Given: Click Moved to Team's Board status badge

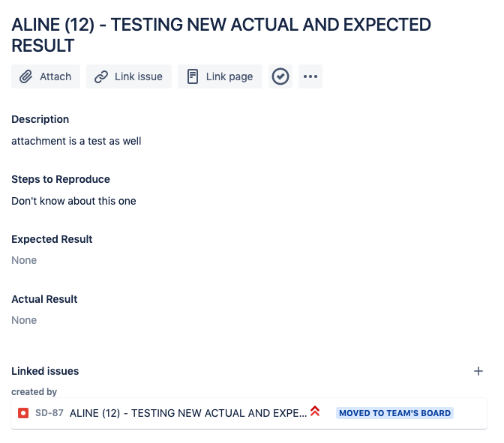Looking at the screenshot, I should pos(394,413).
